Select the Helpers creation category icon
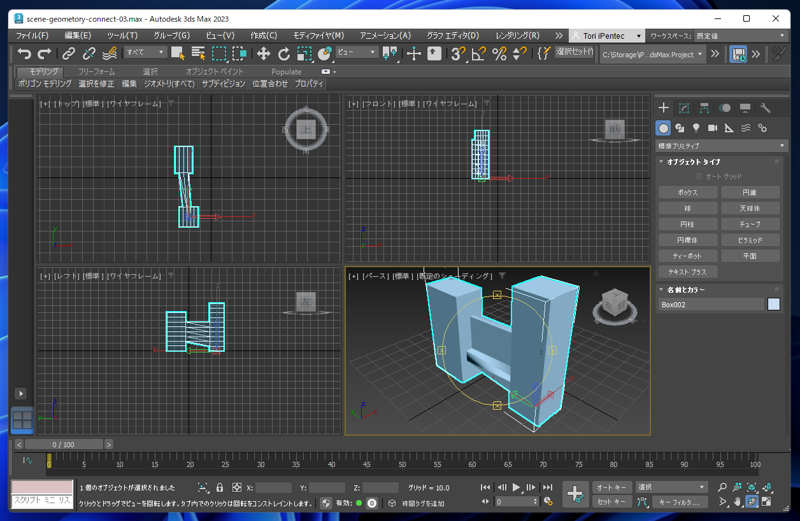Image resolution: width=800 pixels, height=521 pixels. (x=729, y=128)
